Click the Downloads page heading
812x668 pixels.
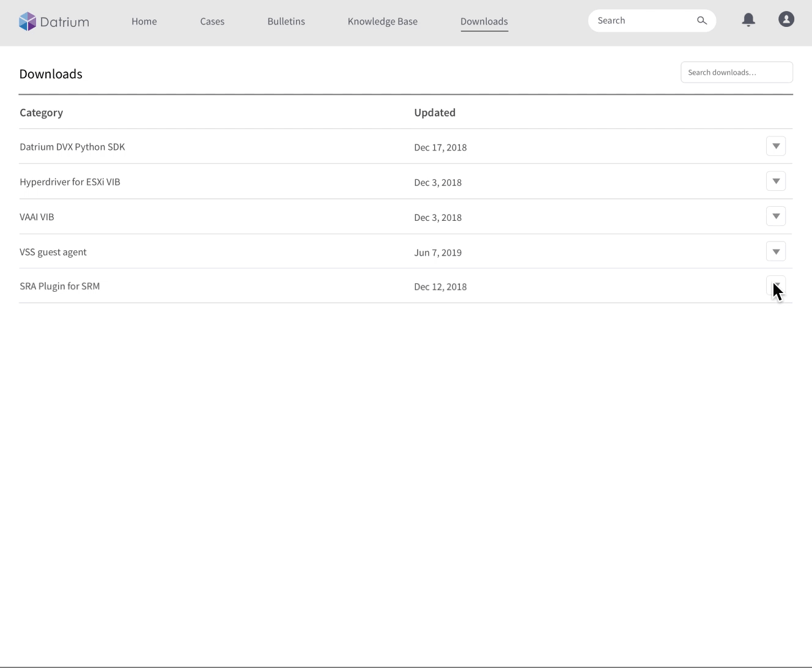coord(51,74)
